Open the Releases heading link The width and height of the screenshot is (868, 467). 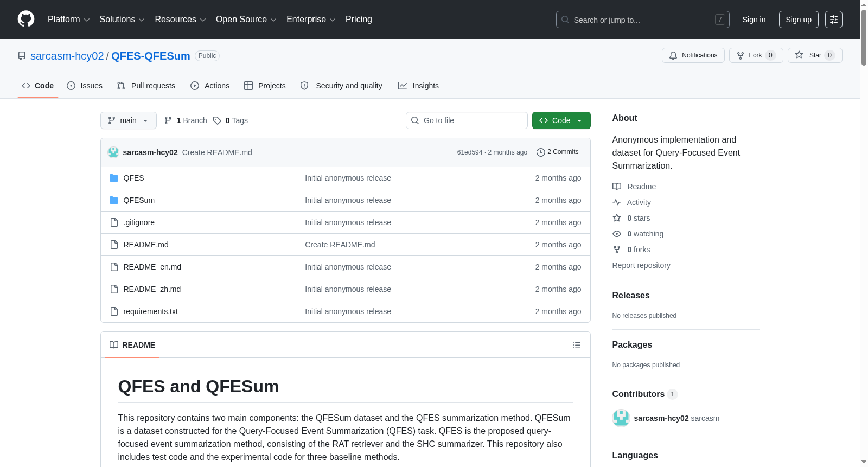click(631, 296)
